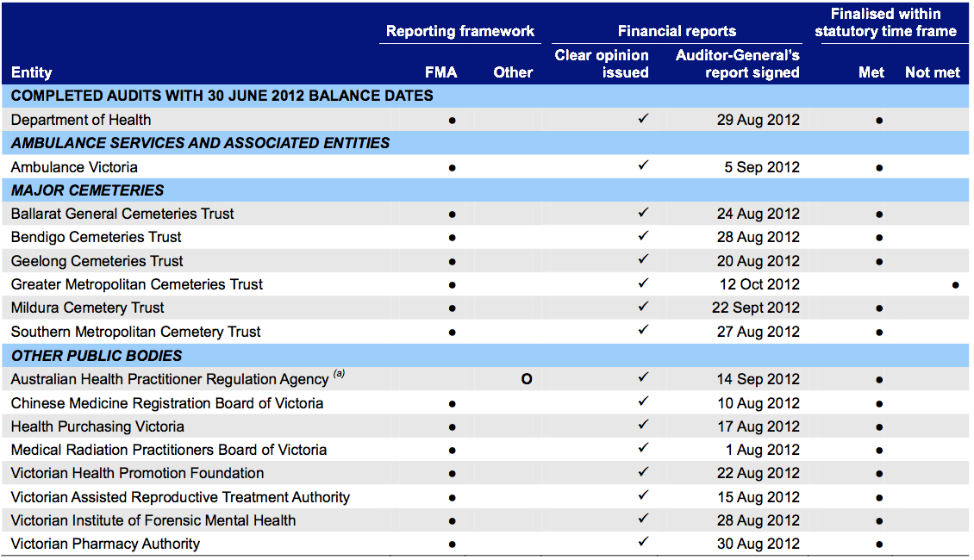974x560 pixels.
Task: Click 'Ballarat General Cemeteries Trust' row label
Action: [x=122, y=214]
